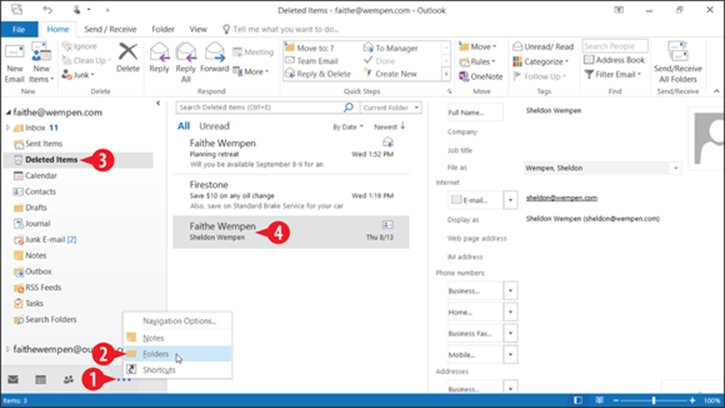Select the Move to: ? quick step
This screenshot has height=408, width=725.
tap(310, 48)
